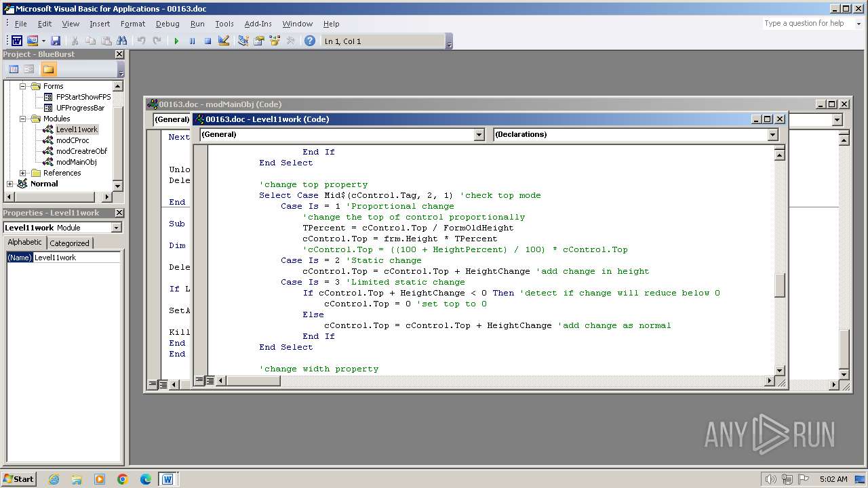Image resolution: width=868 pixels, height=488 pixels.
Task: Click the (Name) property value Level11work
Action: [77, 258]
